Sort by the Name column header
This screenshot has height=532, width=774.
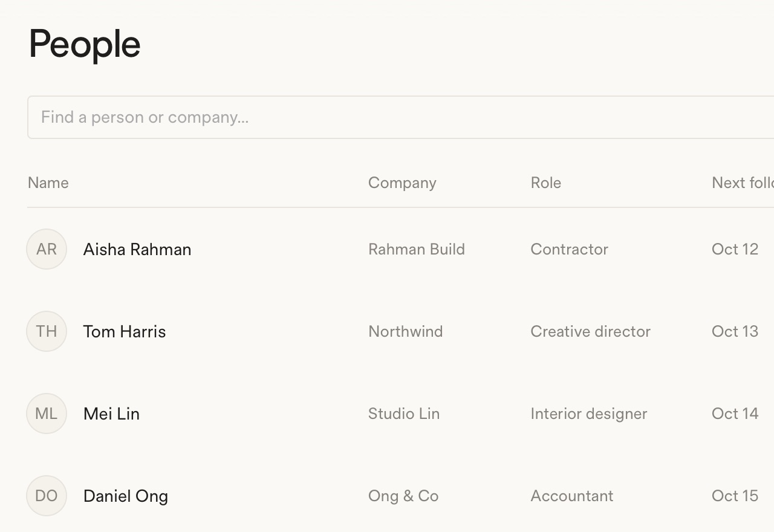[x=48, y=183]
